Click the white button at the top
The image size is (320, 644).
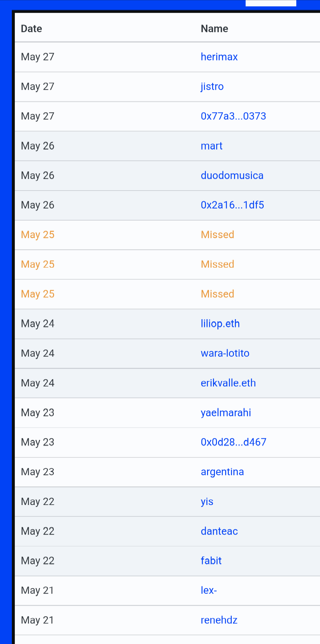click(x=271, y=3)
